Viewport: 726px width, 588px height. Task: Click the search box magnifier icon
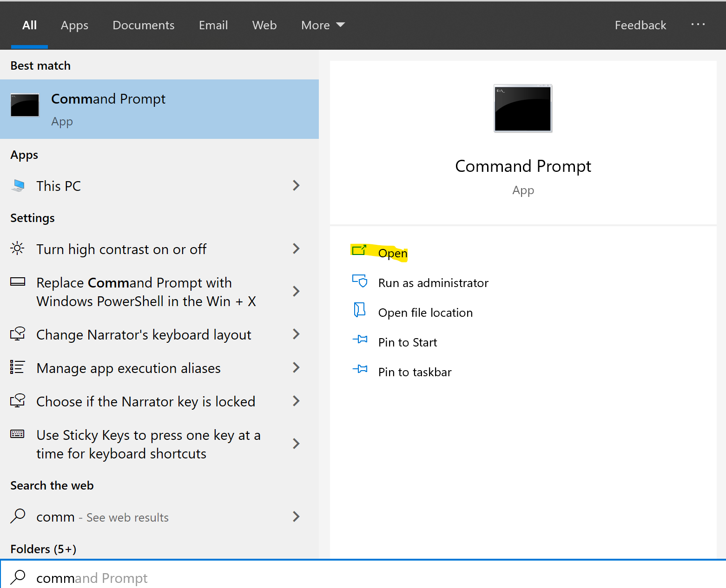click(18, 577)
